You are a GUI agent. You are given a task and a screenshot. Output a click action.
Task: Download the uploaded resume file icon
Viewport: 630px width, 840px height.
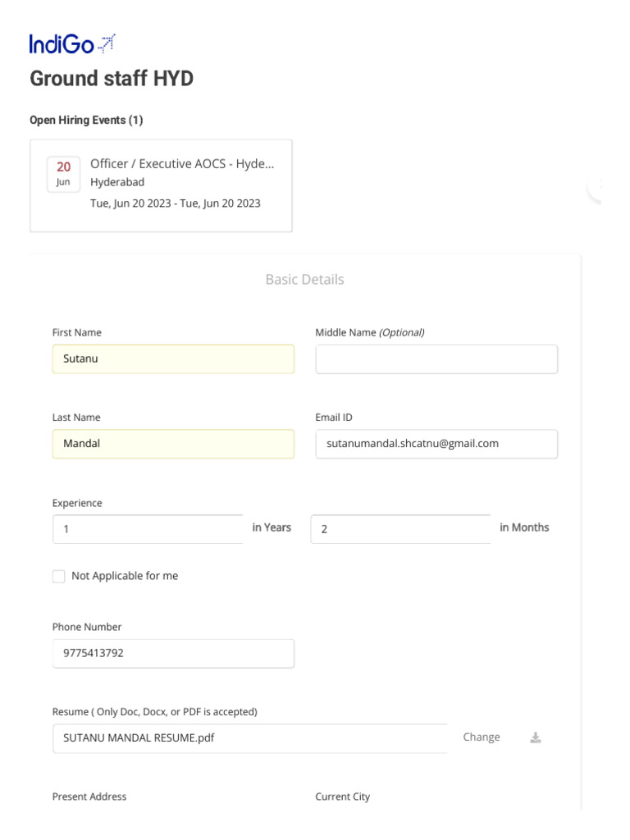535,737
